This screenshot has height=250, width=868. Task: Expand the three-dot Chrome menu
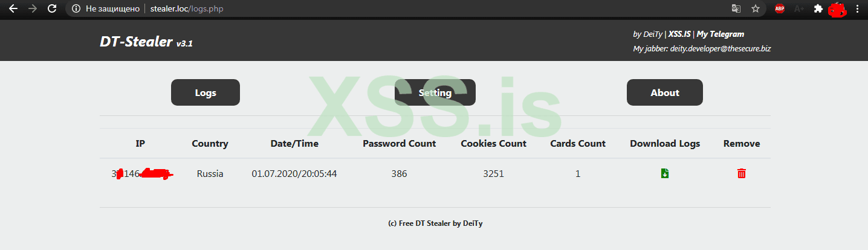point(857,9)
